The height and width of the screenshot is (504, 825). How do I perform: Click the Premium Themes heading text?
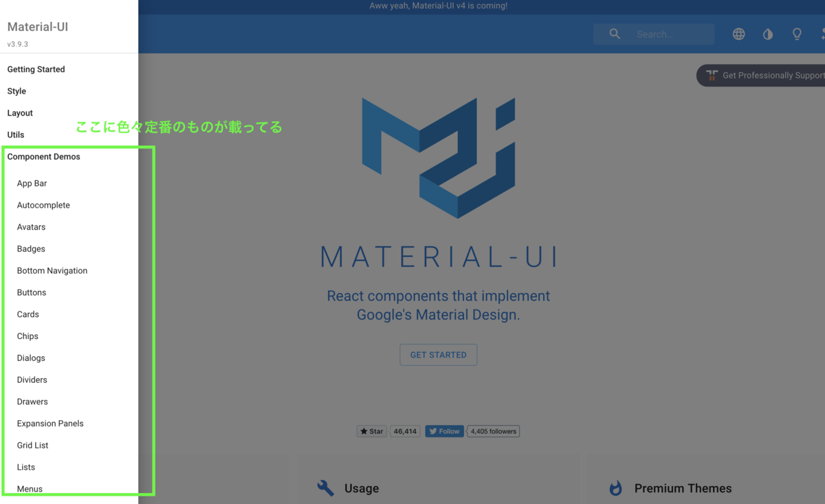click(683, 488)
